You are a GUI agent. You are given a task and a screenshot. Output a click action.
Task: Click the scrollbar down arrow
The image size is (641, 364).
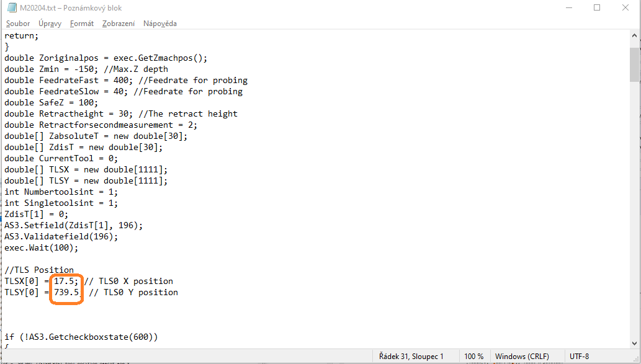point(634,343)
